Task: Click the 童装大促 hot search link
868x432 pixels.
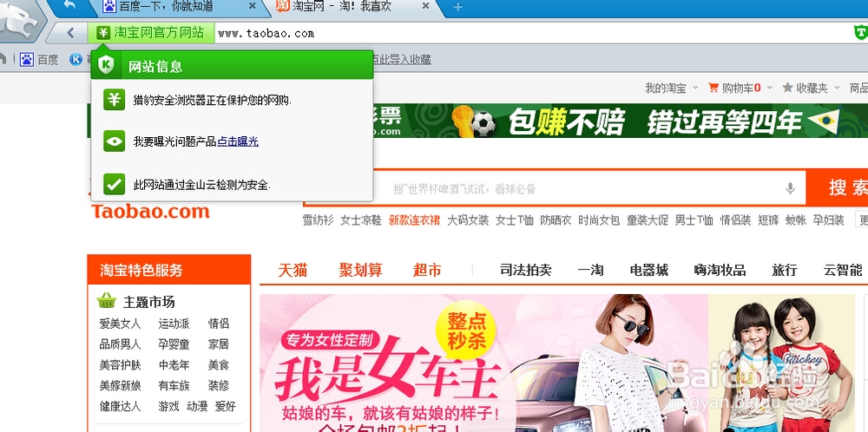Action: click(x=648, y=220)
